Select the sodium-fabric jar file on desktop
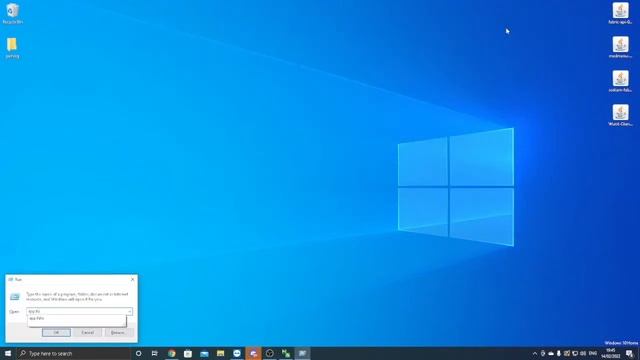The image size is (640, 360). 620,81
